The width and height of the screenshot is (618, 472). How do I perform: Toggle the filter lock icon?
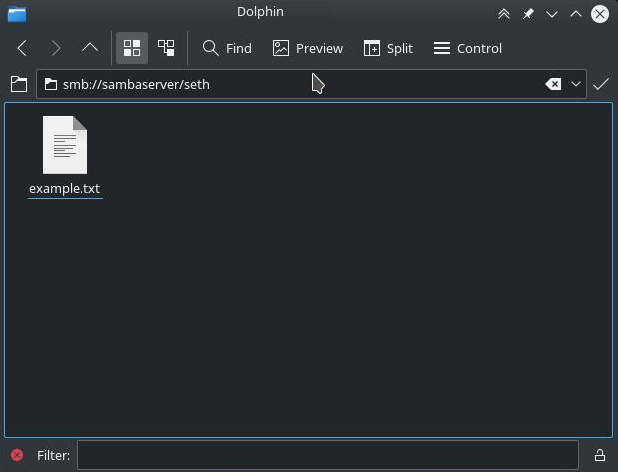tap(600, 455)
